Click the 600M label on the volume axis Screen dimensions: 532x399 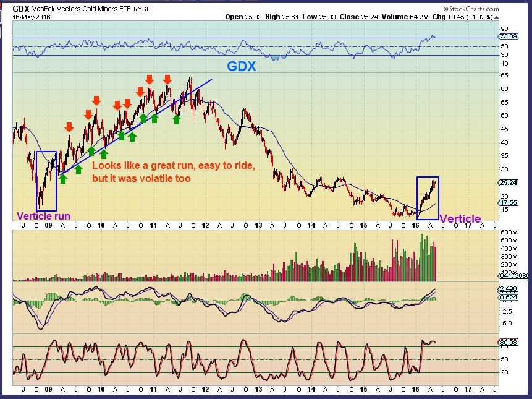pyautogui.click(x=509, y=233)
